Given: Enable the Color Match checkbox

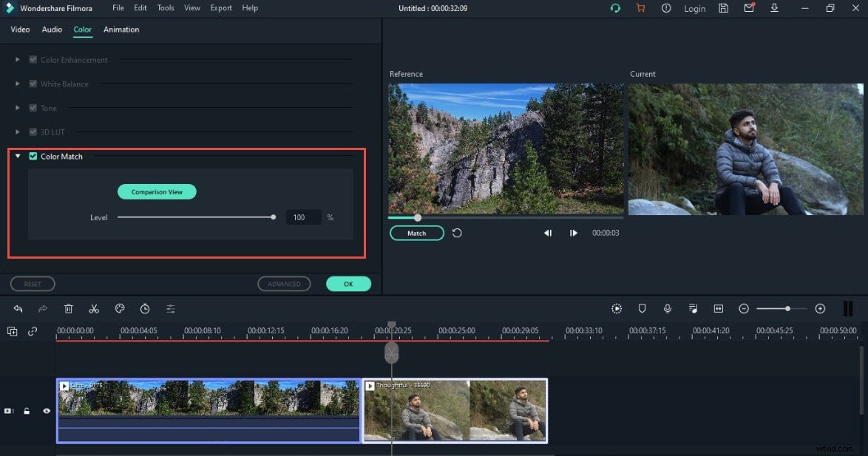Looking at the screenshot, I should click(x=33, y=156).
